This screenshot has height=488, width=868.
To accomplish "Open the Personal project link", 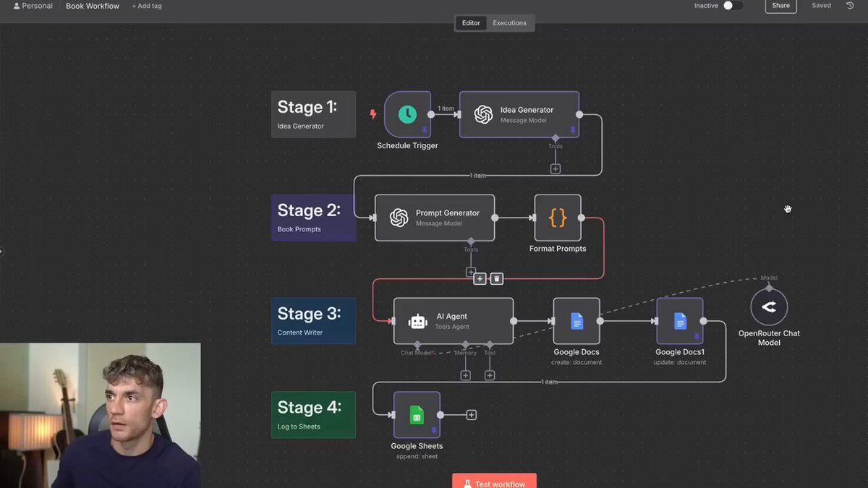I will 33,6.
